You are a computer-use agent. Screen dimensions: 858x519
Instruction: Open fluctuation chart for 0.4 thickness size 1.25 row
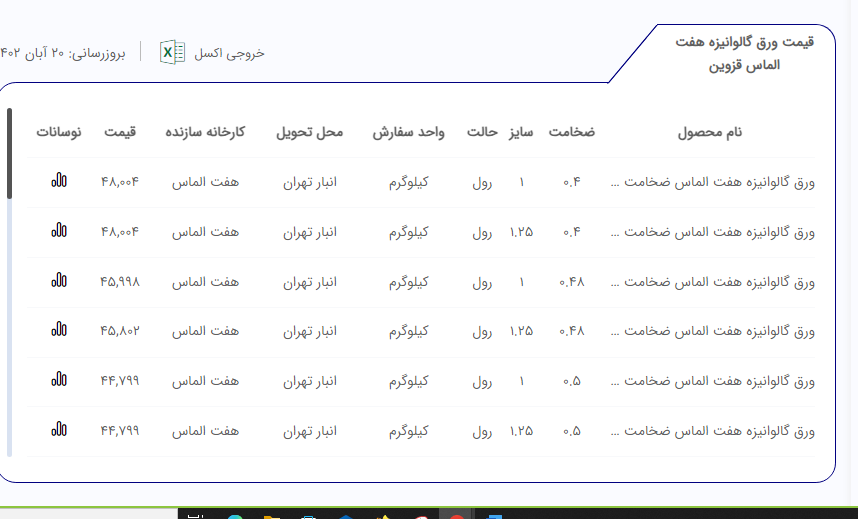pos(59,231)
